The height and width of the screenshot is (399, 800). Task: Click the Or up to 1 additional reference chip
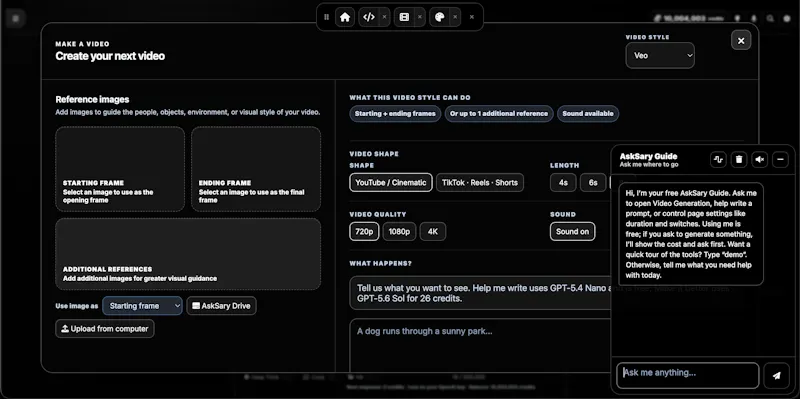pyautogui.click(x=499, y=113)
